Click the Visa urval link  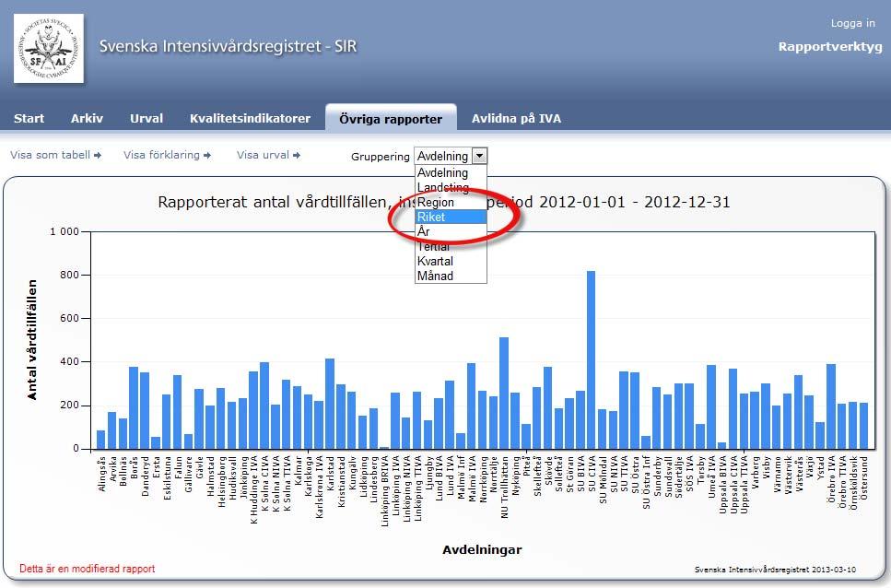point(263,155)
